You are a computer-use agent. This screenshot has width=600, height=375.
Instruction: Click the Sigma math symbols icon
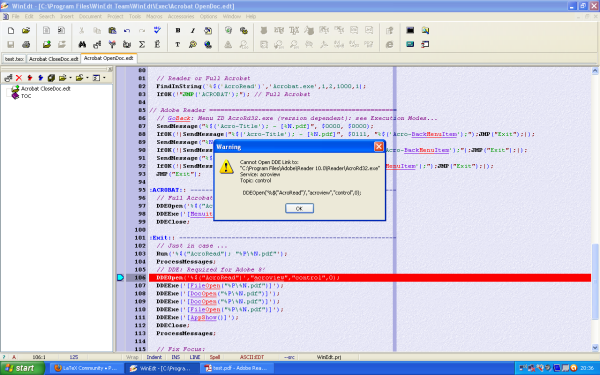[142, 45]
